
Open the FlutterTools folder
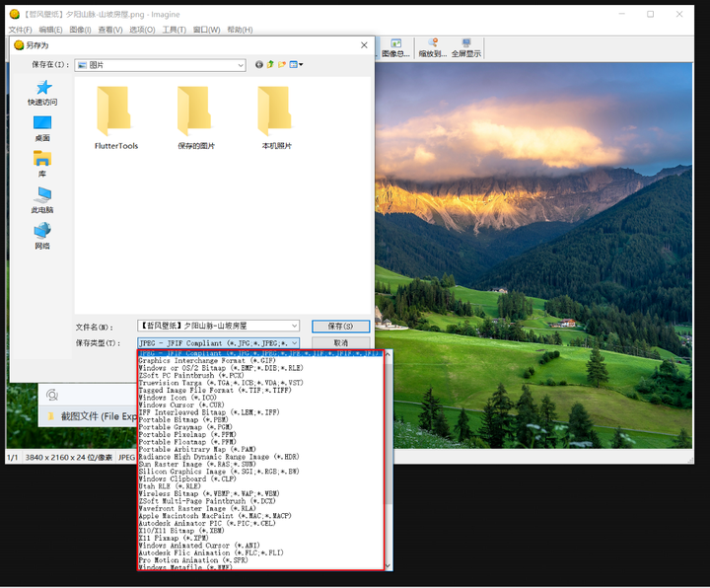click(x=116, y=117)
